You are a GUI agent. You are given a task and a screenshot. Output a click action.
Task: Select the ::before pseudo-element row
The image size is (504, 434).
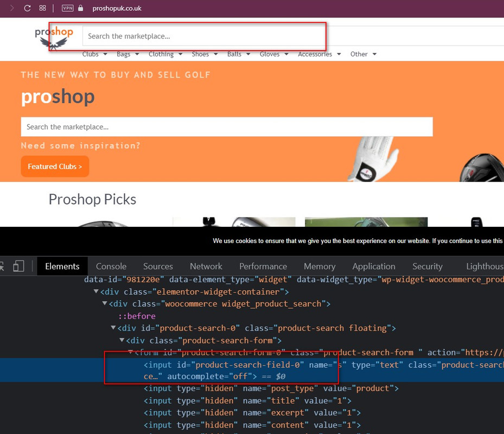(137, 316)
